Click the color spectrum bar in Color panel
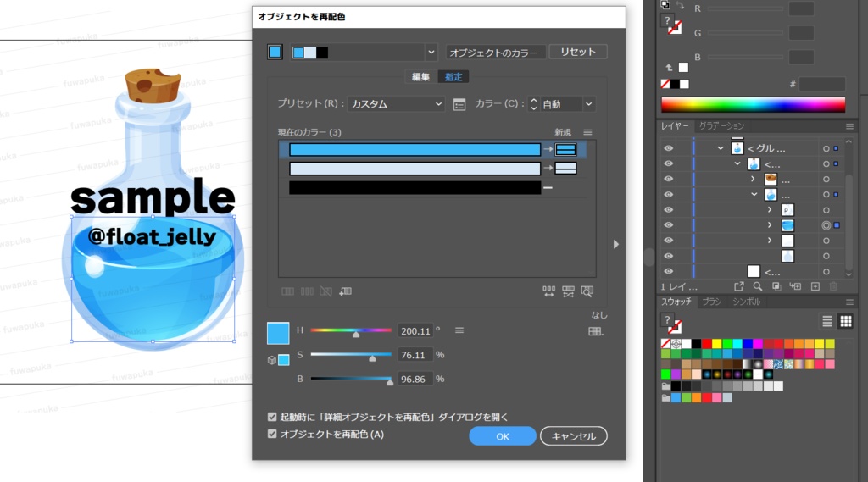This screenshot has width=868, height=482. click(753, 104)
